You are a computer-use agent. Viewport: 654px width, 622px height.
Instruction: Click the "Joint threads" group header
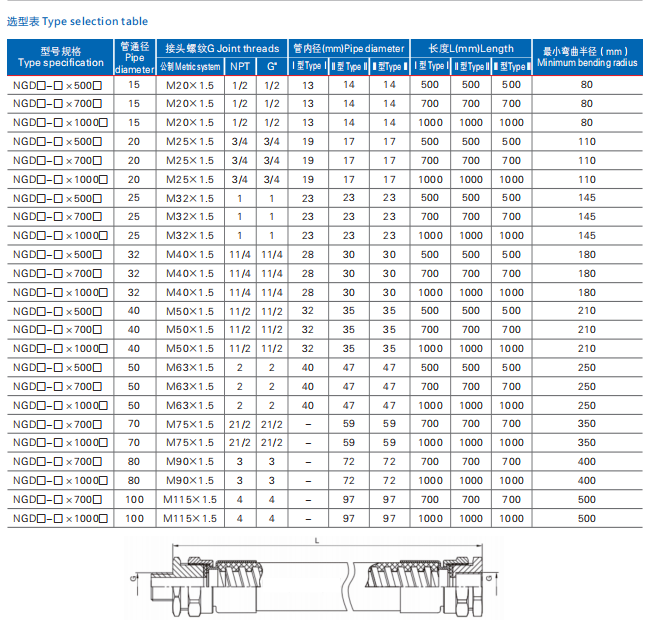coord(222,48)
